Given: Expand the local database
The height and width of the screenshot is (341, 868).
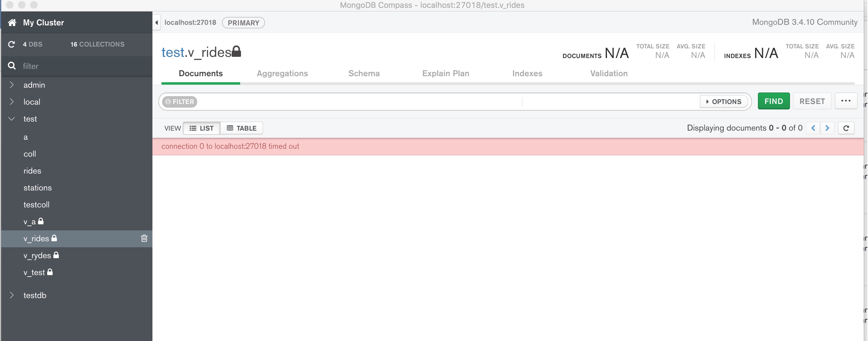Looking at the screenshot, I should click(12, 102).
